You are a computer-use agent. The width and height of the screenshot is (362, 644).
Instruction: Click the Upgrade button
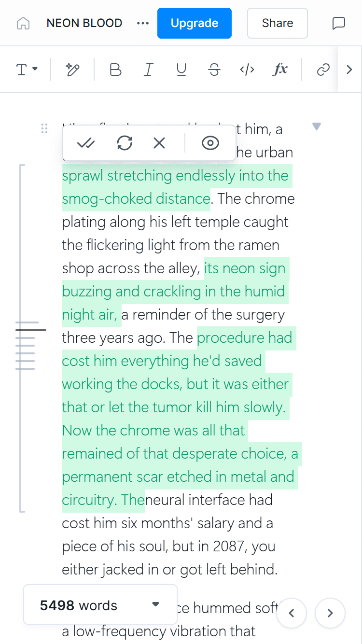pyautogui.click(x=194, y=23)
